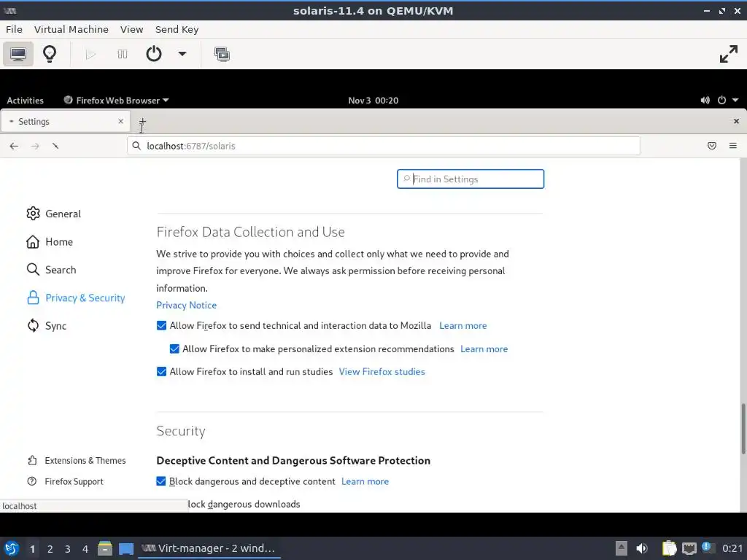This screenshot has width=747, height=560.
Task: Open Extensions & Themes
Action: tap(77, 461)
